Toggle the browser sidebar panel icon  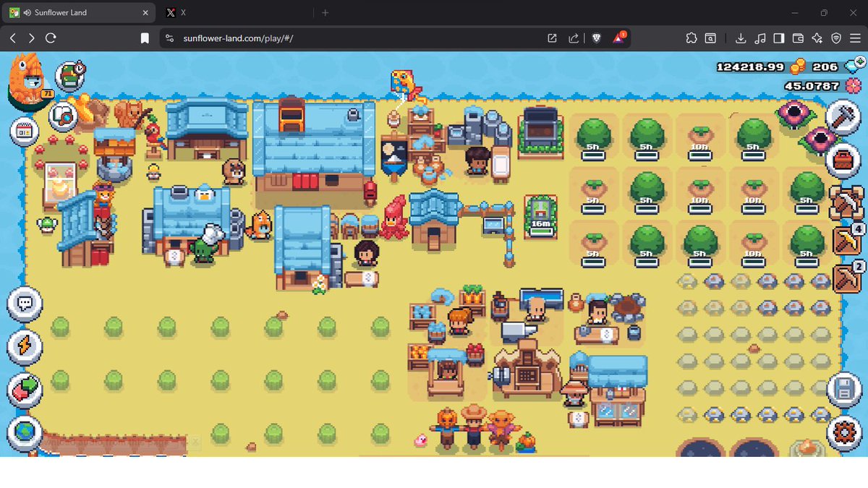point(779,38)
